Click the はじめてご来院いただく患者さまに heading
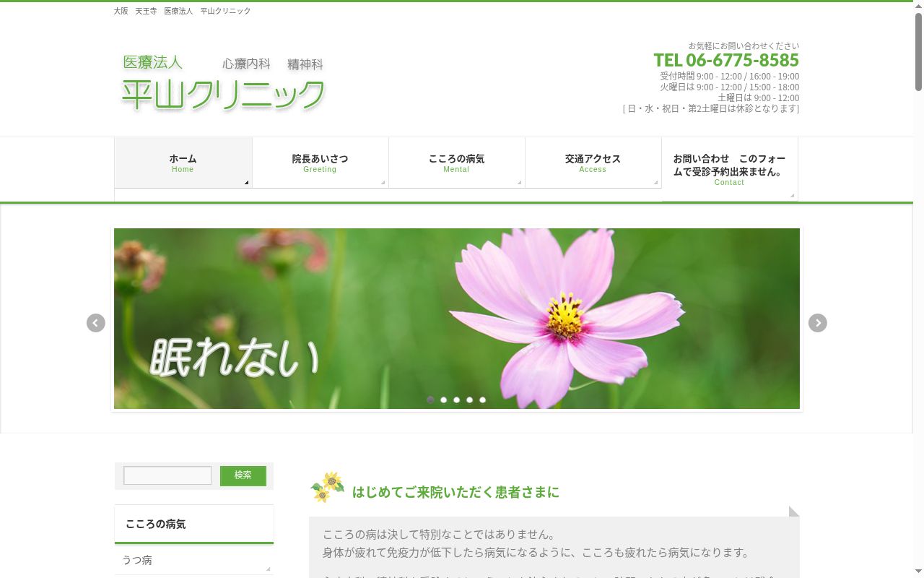Screen dimensions: 924x578 click(456, 492)
